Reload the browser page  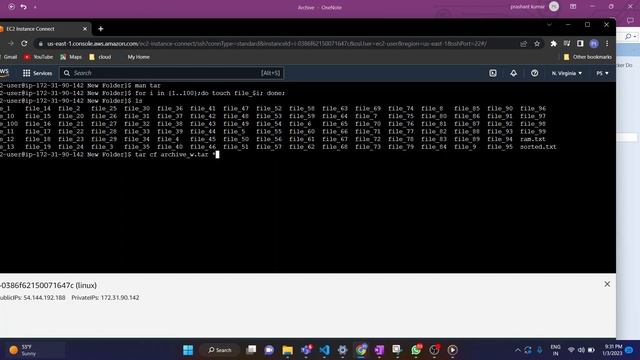(24, 43)
